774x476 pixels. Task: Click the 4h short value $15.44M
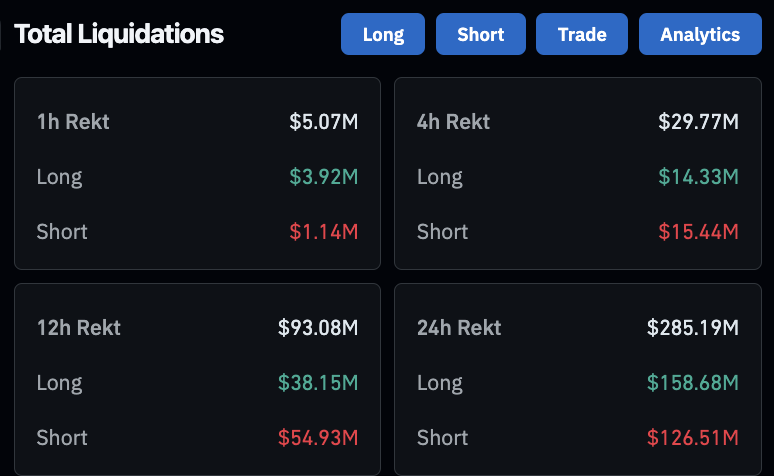pyautogui.click(x=698, y=232)
